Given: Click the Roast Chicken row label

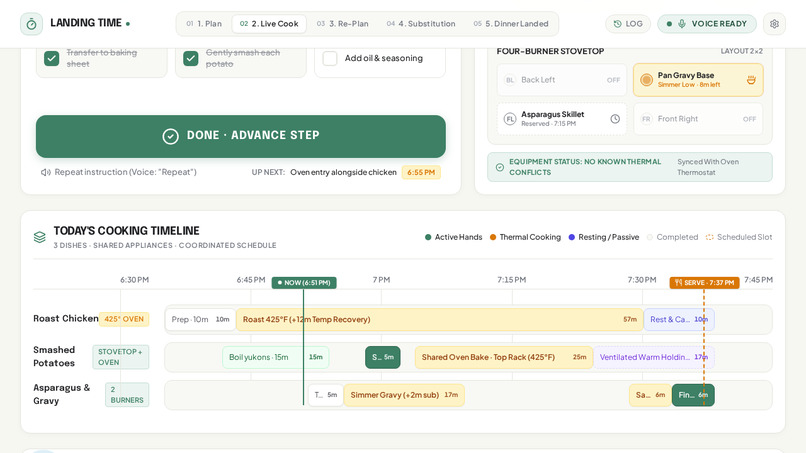Looking at the screenshot, I should [x=66, y=319].
